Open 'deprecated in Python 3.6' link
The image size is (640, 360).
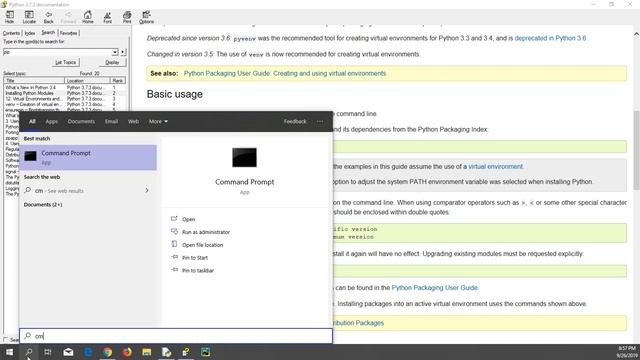(x=550, y=38)
